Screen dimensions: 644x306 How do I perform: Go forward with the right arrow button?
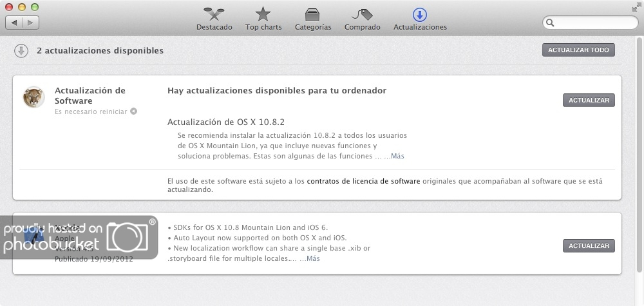(x=30, y=23)
